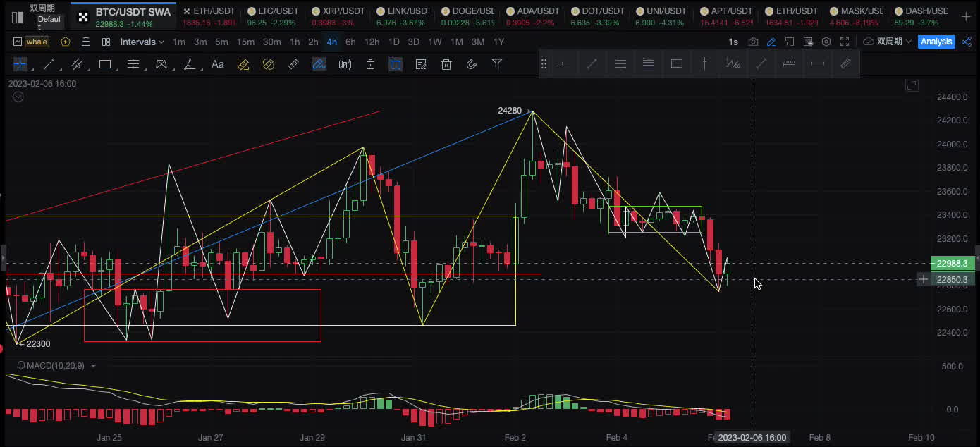980x447 pixels.
Task: Open chart settings hexagon icon
Action: coord(826,42)
